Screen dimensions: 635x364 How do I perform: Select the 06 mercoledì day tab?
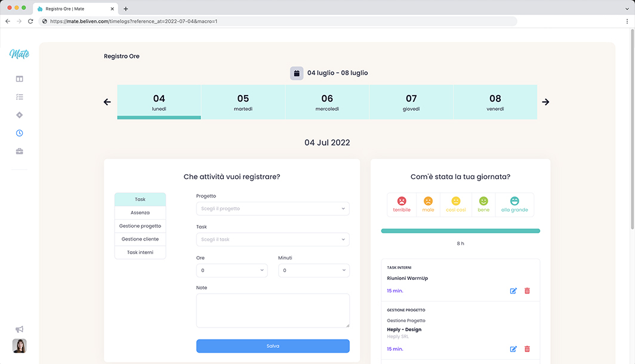[x=327, y=102]
